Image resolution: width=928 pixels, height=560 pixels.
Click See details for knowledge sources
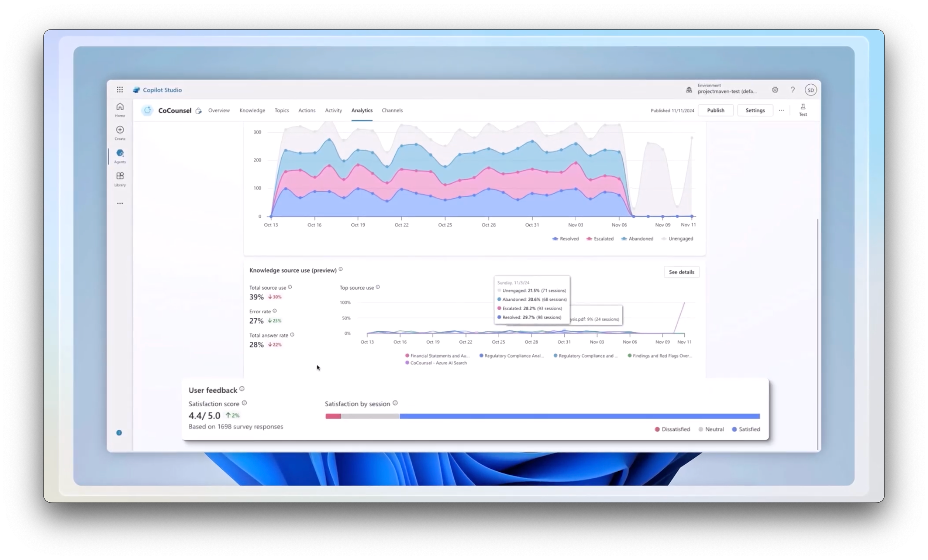pos(681,272)
